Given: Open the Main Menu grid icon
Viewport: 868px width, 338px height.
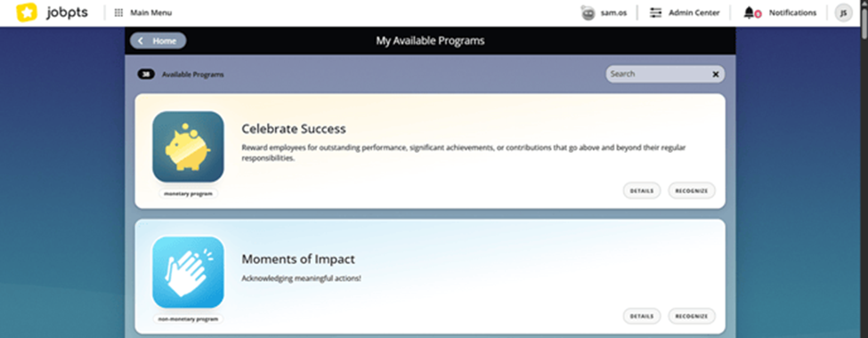Looking at the screenshot, I should click(118, 12).
